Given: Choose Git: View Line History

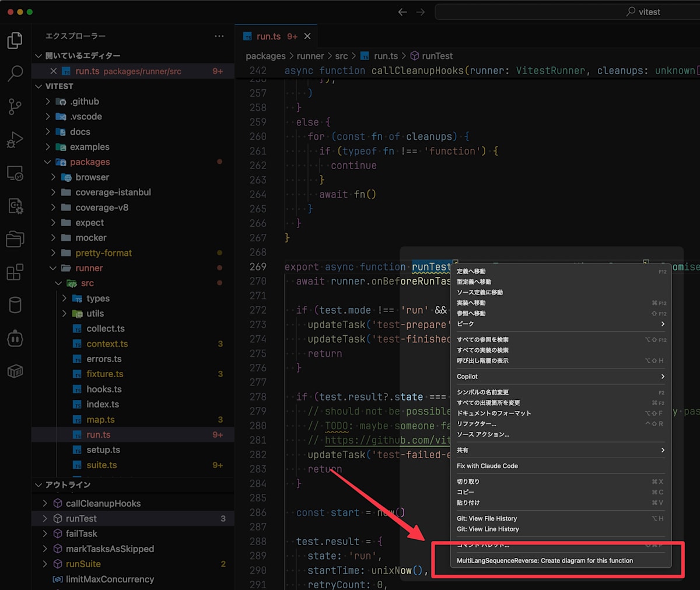Looking at the screenshot, I should tap(562, 529).
